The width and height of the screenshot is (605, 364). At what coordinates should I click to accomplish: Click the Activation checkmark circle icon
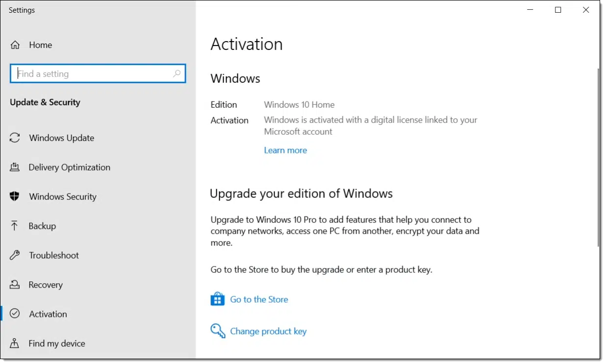(15, 314)
